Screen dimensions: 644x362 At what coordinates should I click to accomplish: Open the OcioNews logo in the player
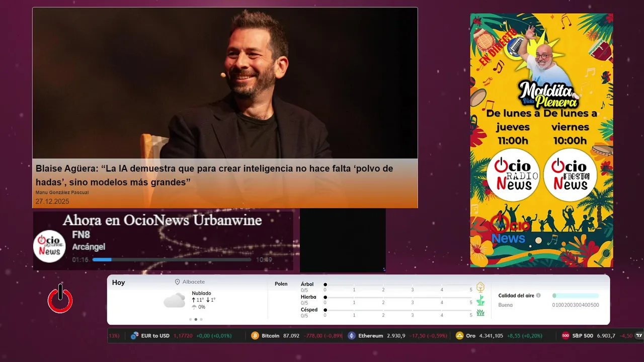tap(49, 246)
